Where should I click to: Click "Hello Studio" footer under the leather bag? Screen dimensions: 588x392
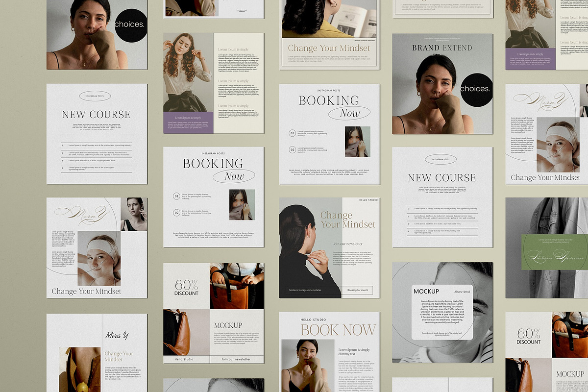pos(184,359)
